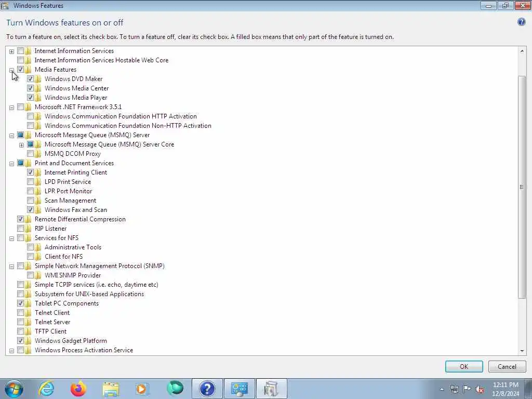The height and width of the screenshot is (399, 532).
Task: Click folder icon beside Tablet PC Components
Action: click(x=28, y=303)
